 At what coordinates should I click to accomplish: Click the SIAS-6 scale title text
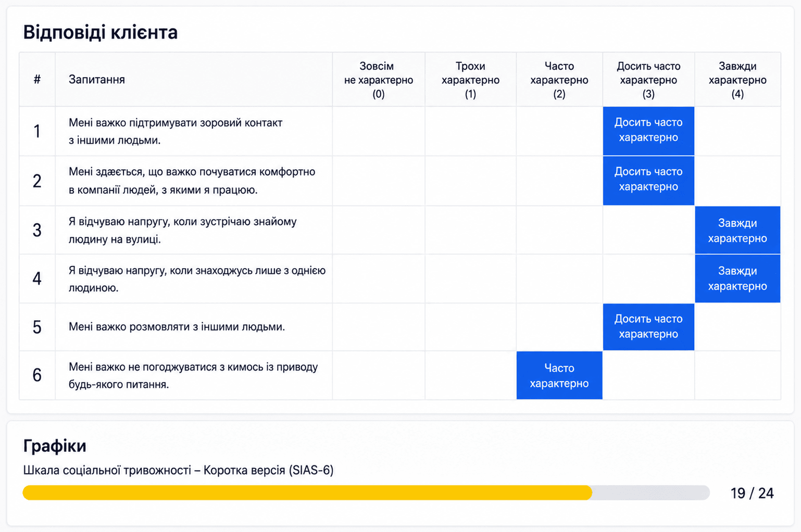(178, 470)
